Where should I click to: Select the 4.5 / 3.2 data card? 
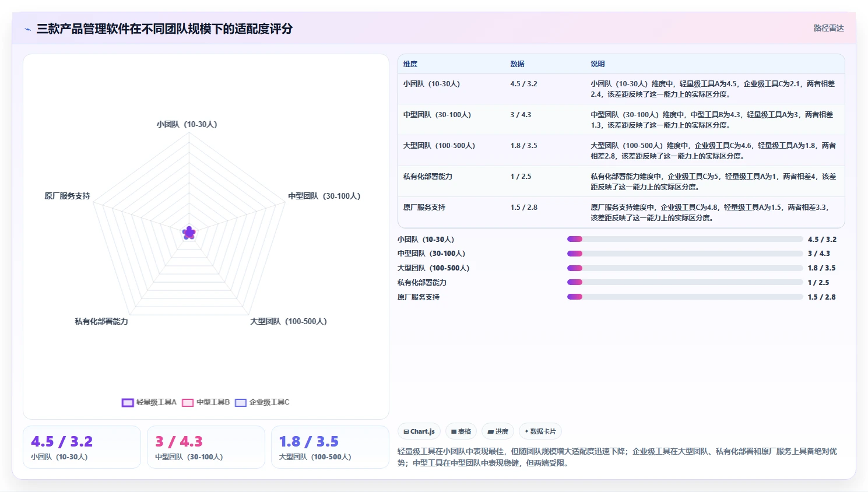coord(82,447)
